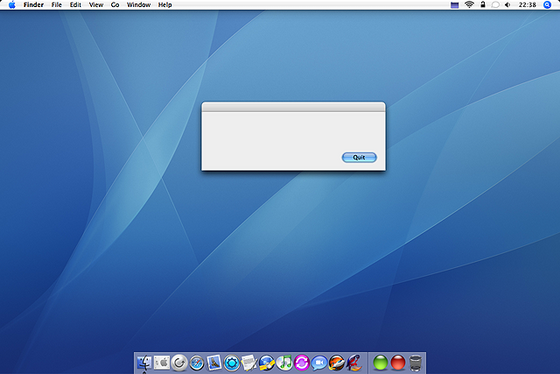
Task: Open the Apple menu
Action: 12,5
